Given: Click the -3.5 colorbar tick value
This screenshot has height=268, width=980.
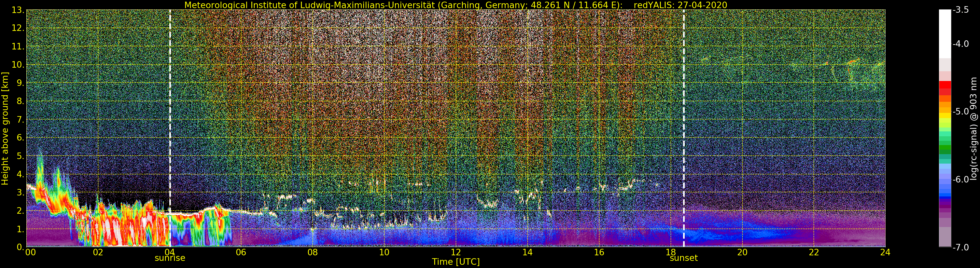Looking at the screenshot, I should coord(960,10).
